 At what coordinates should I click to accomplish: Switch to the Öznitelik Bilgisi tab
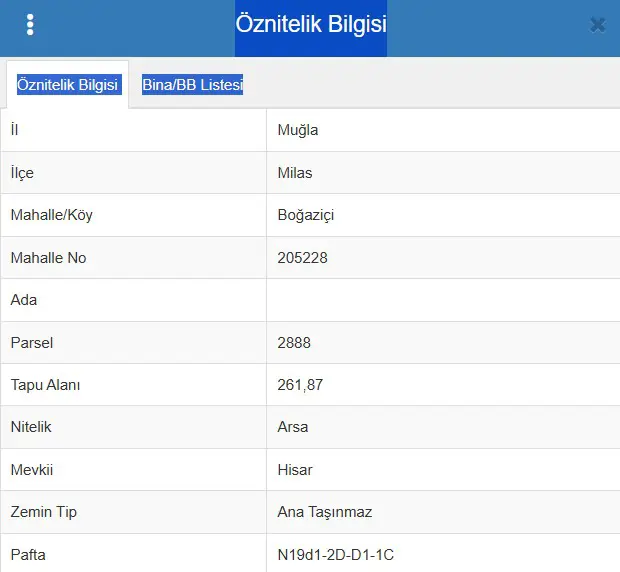pos(68,85)
